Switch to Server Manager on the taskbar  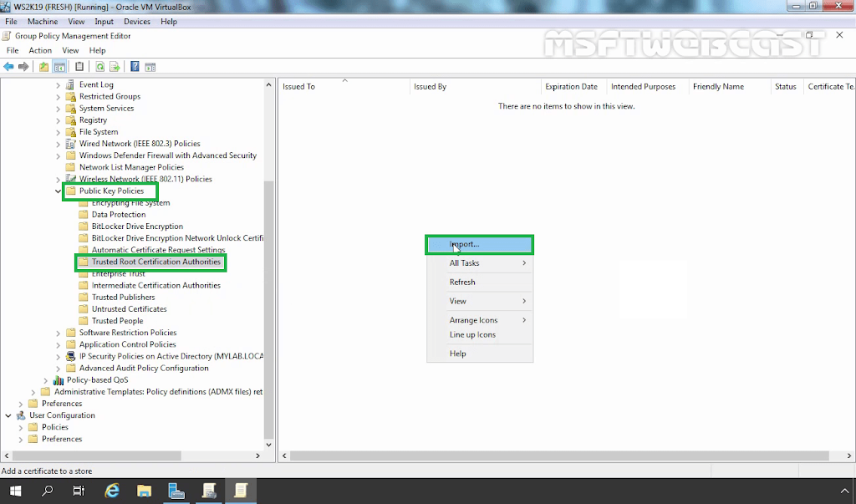[x=176, y=491]
